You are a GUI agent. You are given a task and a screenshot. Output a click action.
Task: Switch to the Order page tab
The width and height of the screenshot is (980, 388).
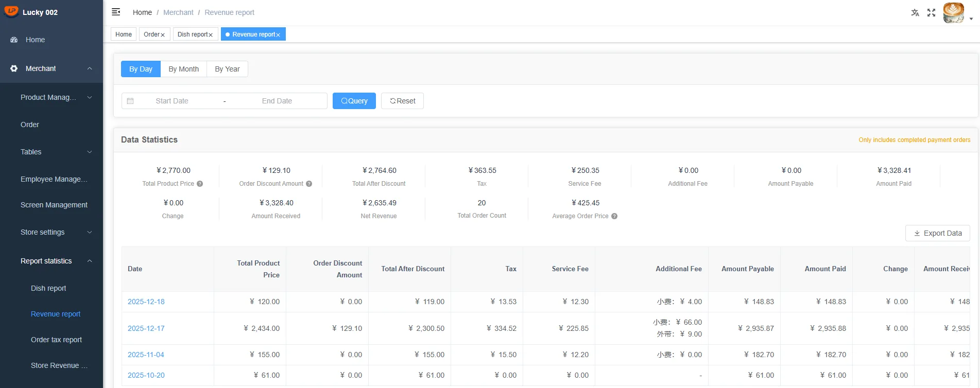coord(151,34)
